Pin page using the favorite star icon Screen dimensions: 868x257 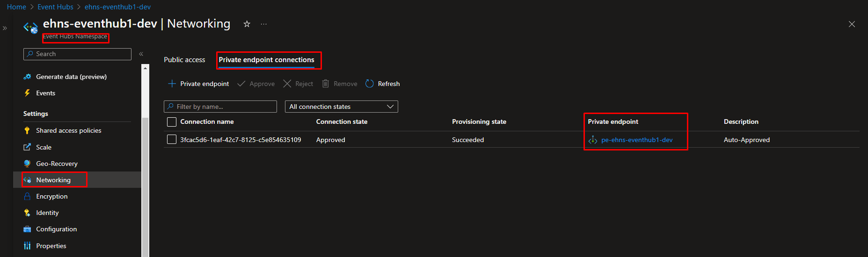click(247, 24)
